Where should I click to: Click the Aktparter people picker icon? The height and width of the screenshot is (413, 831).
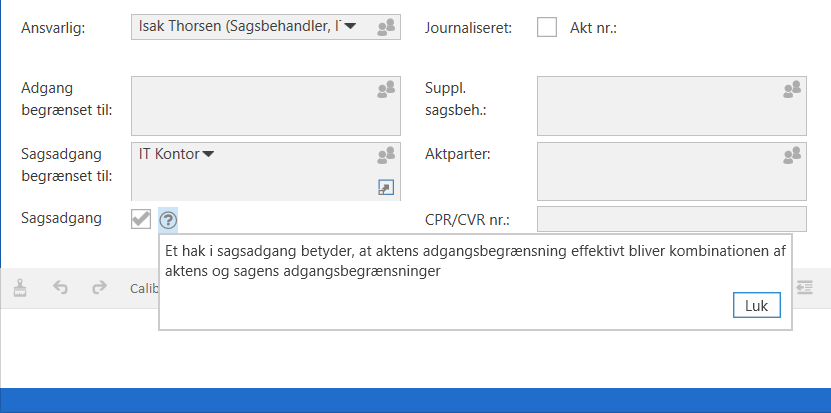click(x=792, y=155)
